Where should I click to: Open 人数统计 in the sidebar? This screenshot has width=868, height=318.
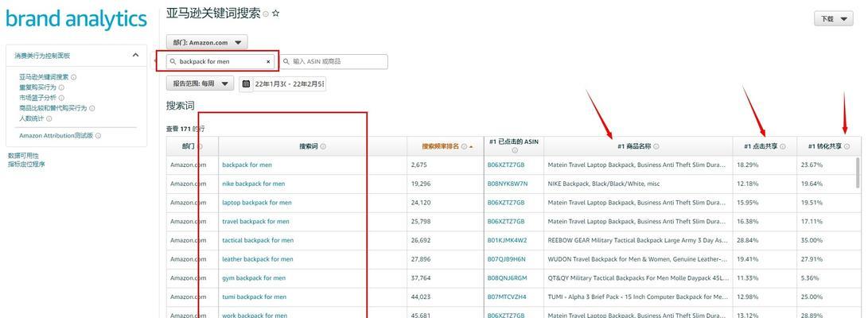[x=32, y=118]
